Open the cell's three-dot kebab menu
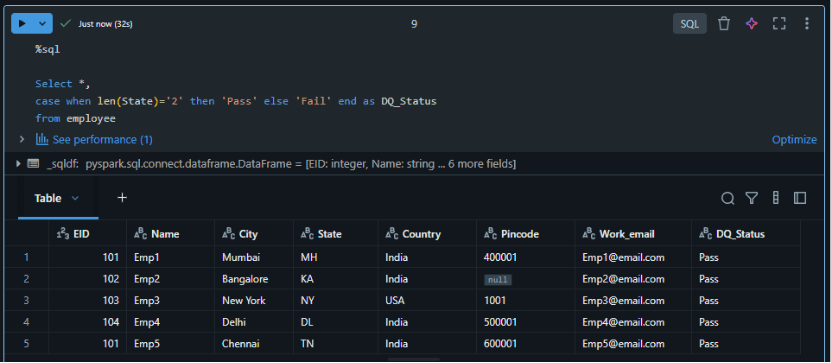 click(807, 23)
